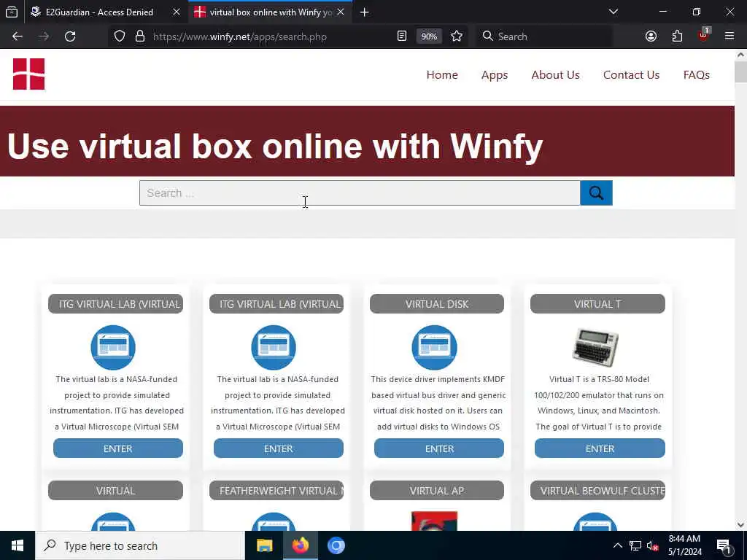Click first ITG Virtual Lab laptop icon

(113, 348)
